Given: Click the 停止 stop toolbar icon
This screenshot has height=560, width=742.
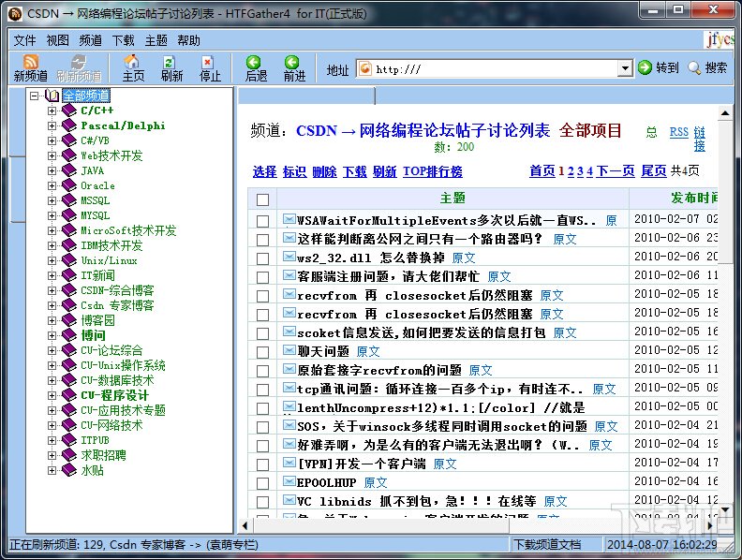Looking at the screenshot, I should pos(207,62).
